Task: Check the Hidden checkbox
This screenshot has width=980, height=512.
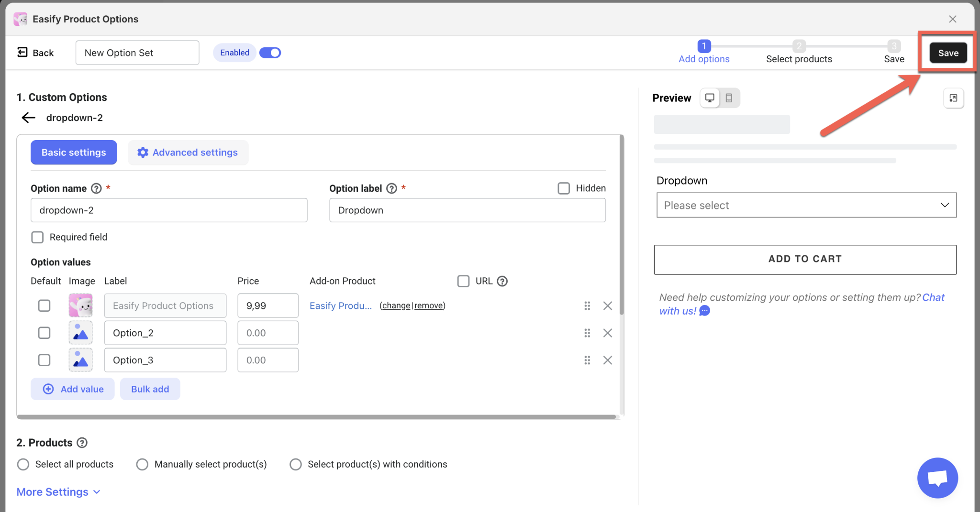Action: point(564,188)
